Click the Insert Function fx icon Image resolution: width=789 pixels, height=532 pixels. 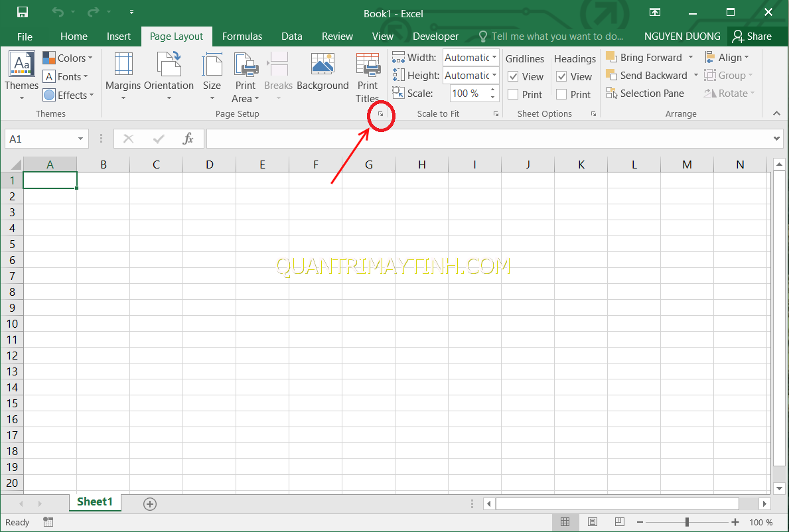pos(188,139)
